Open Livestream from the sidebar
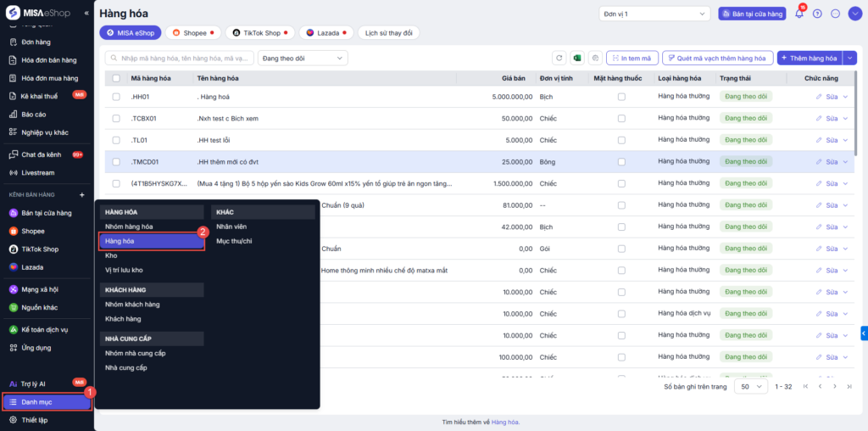The image size is (868, 431). coord(32,172)
